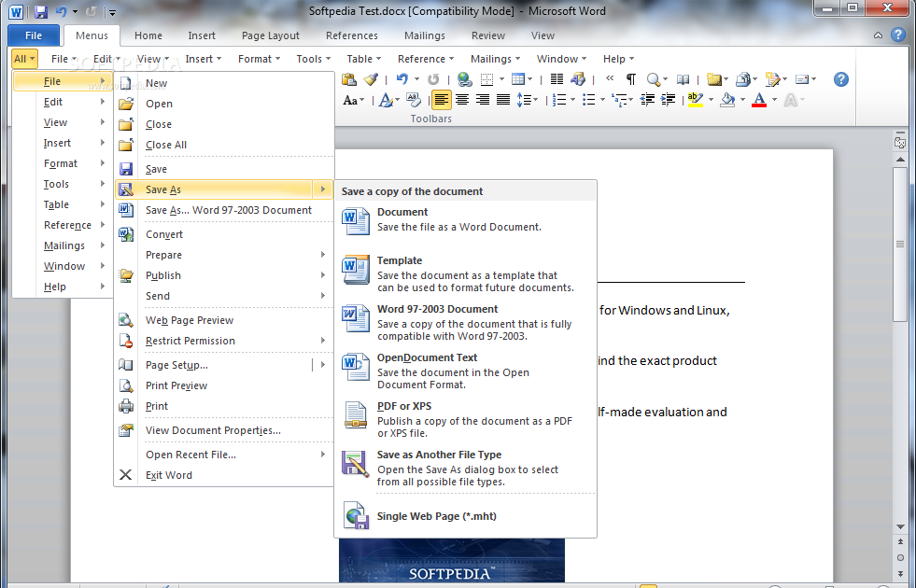Open the All dropdown menu button
The image size is (916, 588).
24,59
